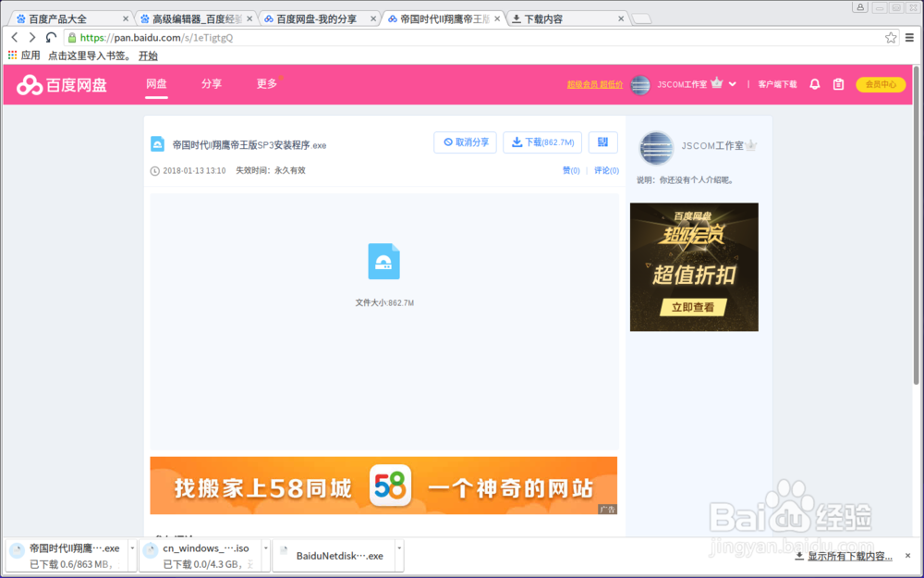This screenshot has height=578, width=924.
Task: Click 显示所有下载内容 link
Action: 844,556
